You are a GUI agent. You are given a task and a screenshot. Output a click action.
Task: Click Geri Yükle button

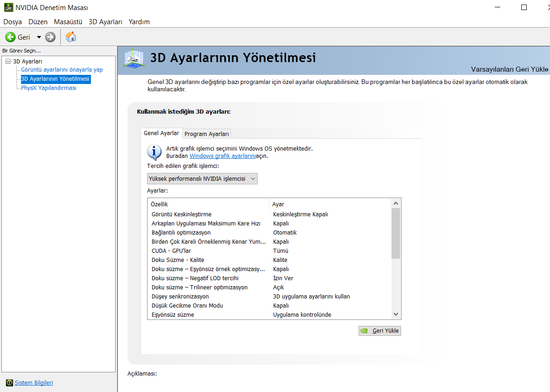(380, 331)
